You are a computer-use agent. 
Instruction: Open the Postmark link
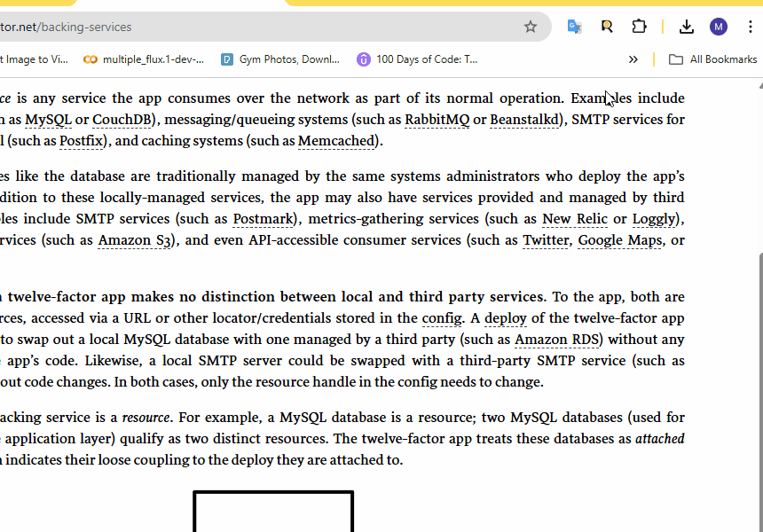pyautogui.click(x=264, y=218)
